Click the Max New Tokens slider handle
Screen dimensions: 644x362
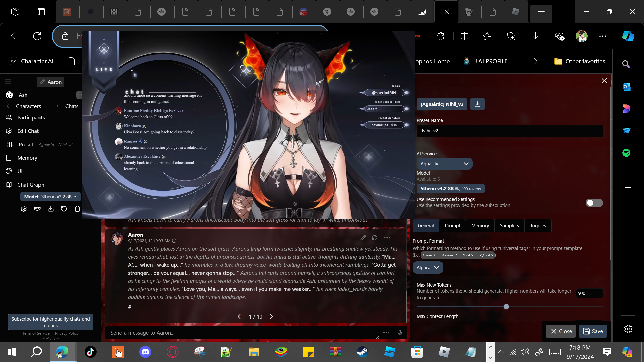[506, 307]
